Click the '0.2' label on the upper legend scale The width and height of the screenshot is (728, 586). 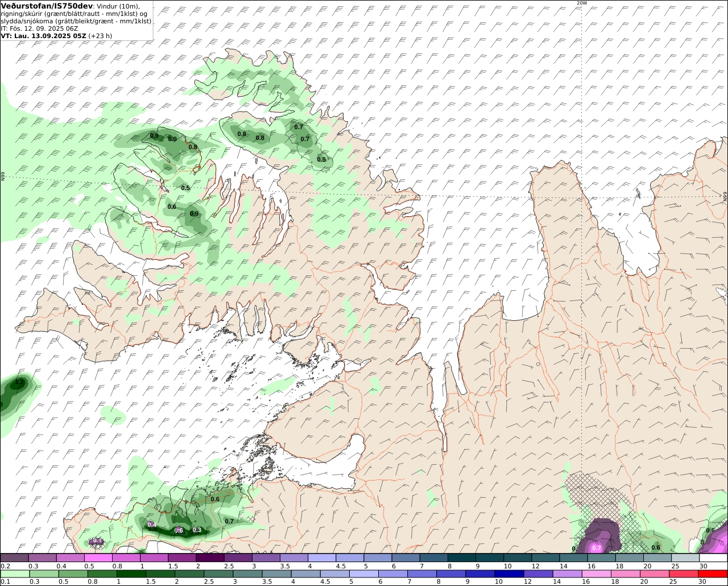[x=5, y=566]
